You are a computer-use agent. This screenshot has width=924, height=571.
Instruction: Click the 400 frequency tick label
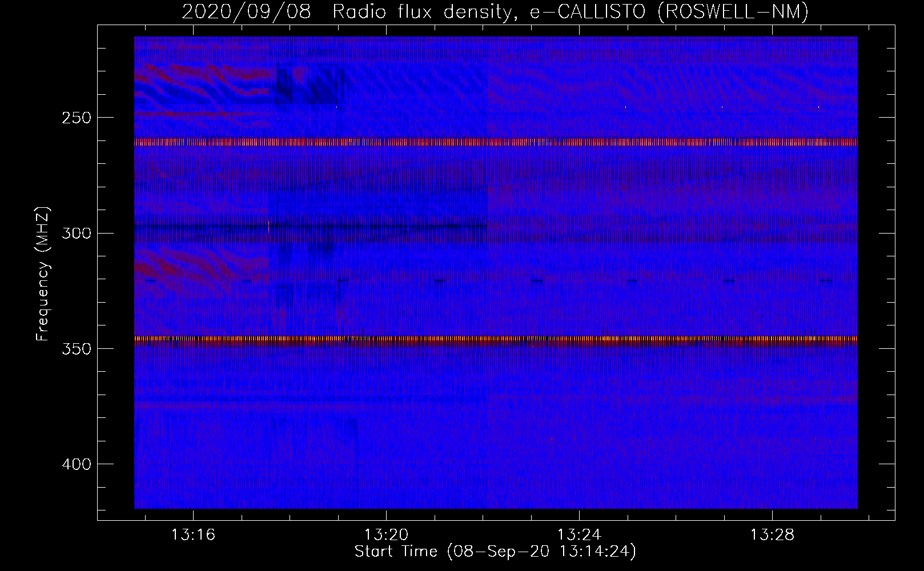[76, 464]
